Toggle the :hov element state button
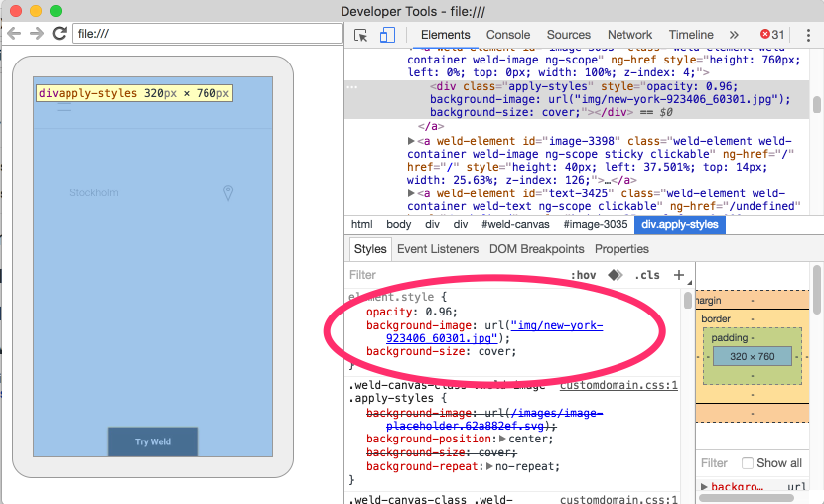The image size is (824, 504). pyautogui.click(x=583, y=275)
